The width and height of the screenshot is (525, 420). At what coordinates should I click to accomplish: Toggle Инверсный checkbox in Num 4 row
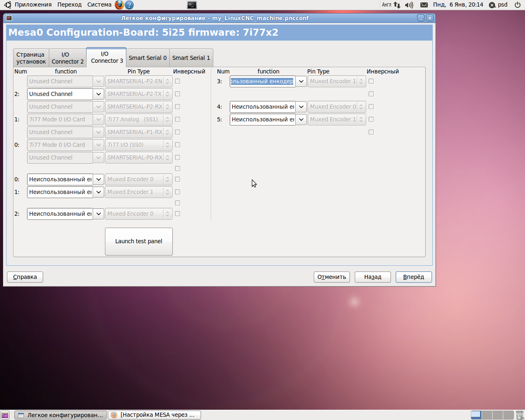[371, 107]
